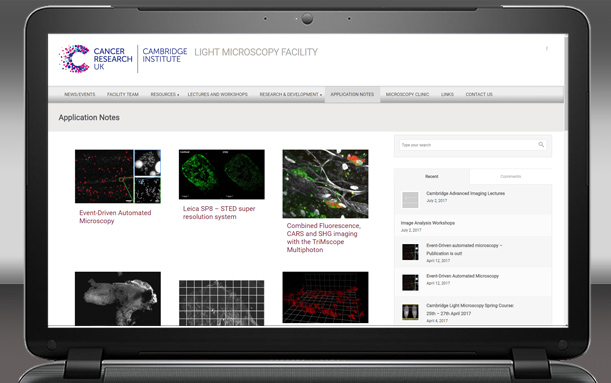Open the red 3D rendering thumbnail
Viewport: 611px width, 383px height.
[325, 297]
